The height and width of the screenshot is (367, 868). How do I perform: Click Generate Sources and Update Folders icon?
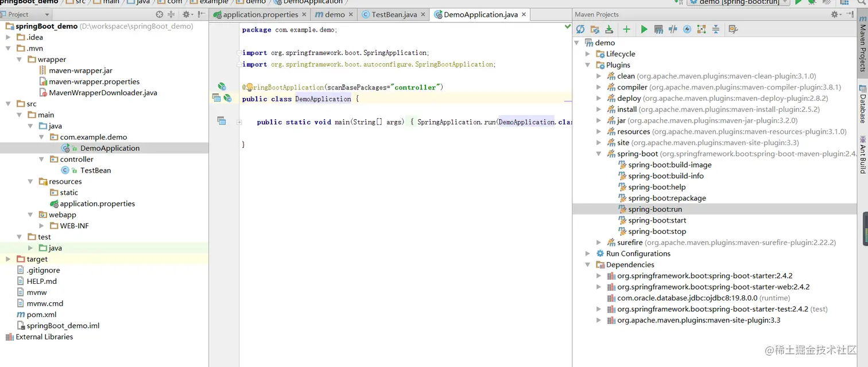tap(595, 29)
